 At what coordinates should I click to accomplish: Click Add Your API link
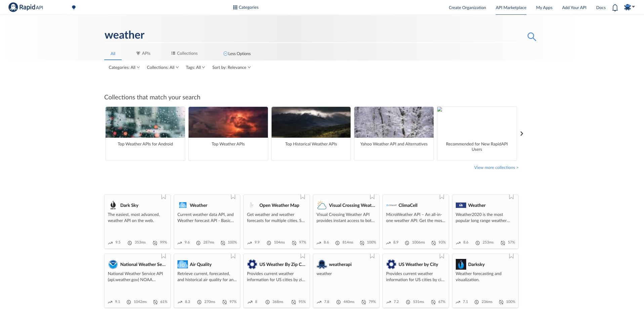point(574,8)
